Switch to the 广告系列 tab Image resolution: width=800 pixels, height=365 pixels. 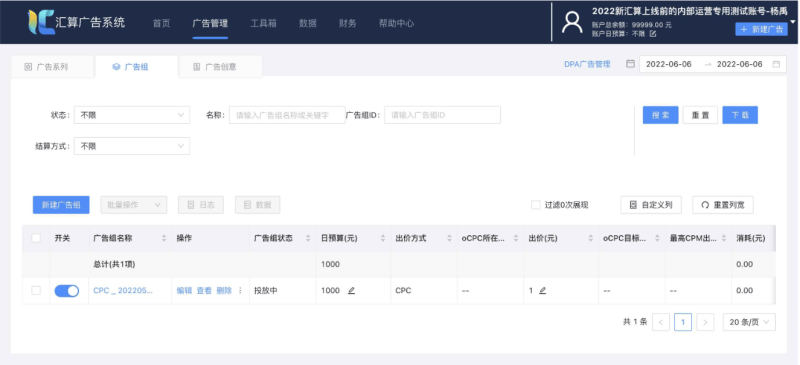tap(52, 67)
